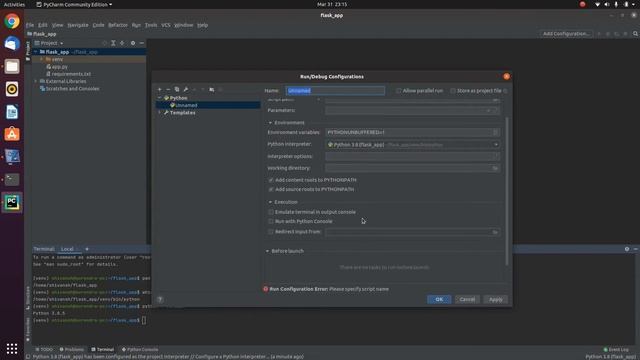The image size is (640, 360).
Task: Enable Emulate terminal in output console
Action: (x=271, y=212)
